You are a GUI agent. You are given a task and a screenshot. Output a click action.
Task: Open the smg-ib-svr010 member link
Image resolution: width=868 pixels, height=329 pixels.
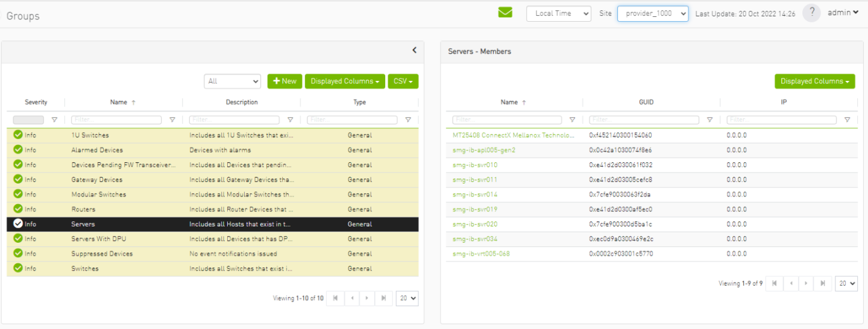(x=475, y=165)
